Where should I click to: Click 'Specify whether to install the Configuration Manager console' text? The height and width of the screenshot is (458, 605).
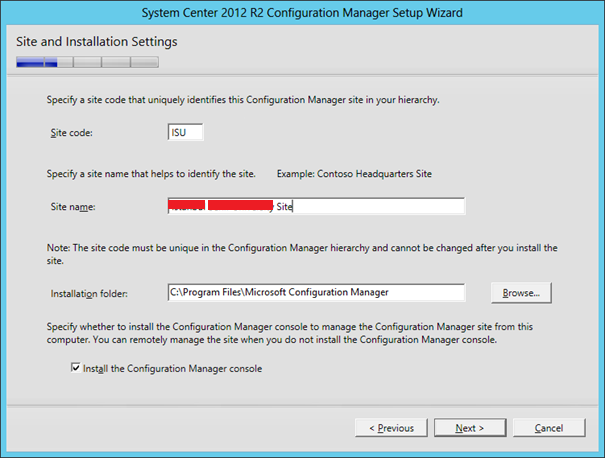click(x=290, y=333)
